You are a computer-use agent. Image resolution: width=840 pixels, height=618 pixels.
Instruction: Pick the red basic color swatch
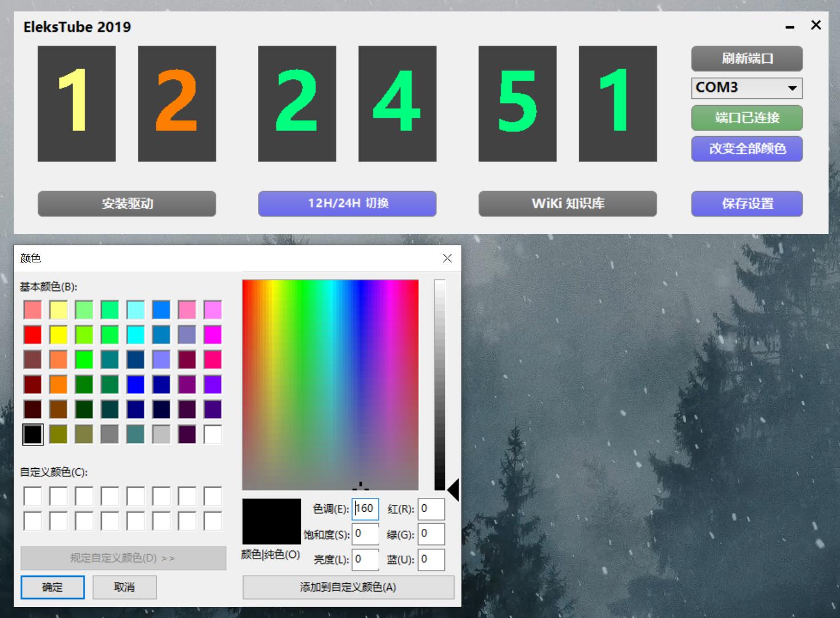click(x=33, y=334)
